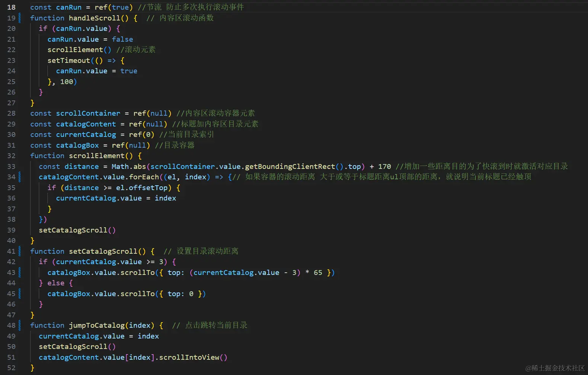The width and height of the screenshot is (588, 375).
Task: Click the comment '// 设置目录滚动距离'
Action: click(x=201, y=251)
